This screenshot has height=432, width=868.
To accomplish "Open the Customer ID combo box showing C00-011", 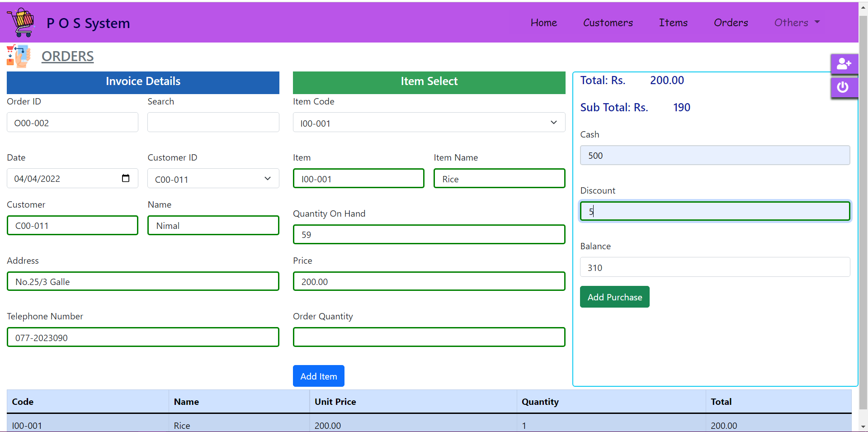I will [212, 179].
